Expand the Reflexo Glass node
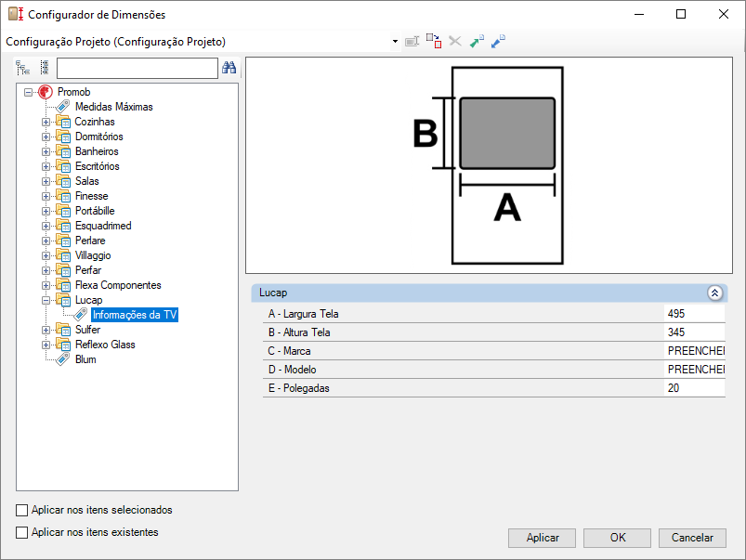This screenshot has width=746, height=560. coord(46,345)
